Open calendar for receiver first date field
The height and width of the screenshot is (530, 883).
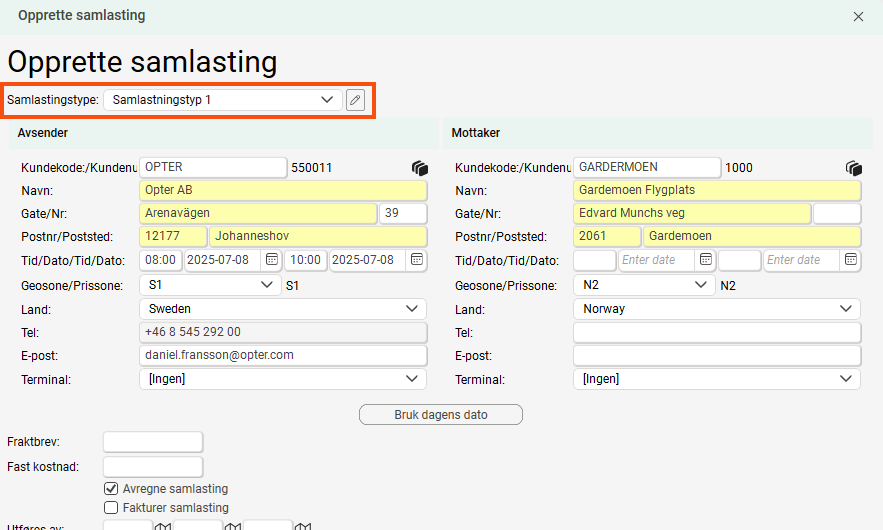(x=706, y=260)
